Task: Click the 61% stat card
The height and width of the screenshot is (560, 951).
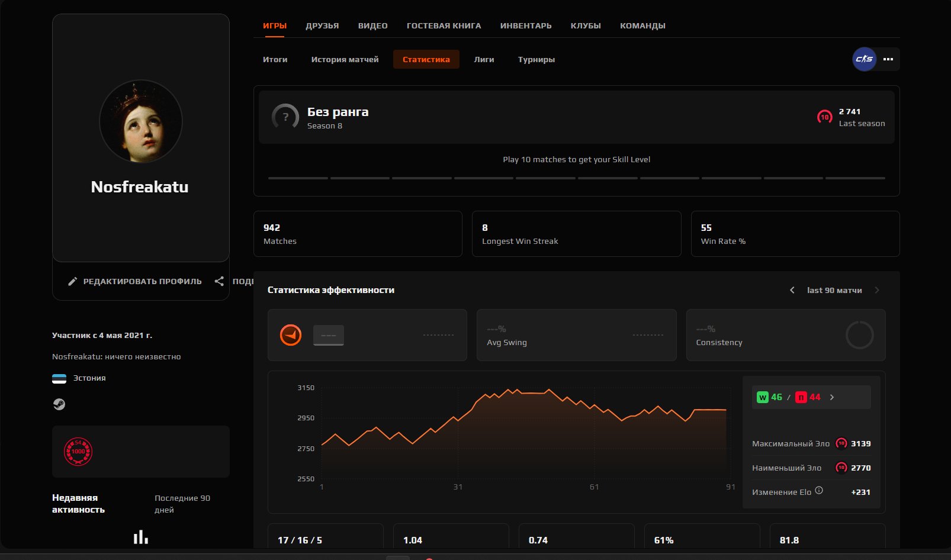Action: click(x=702, y=536)
